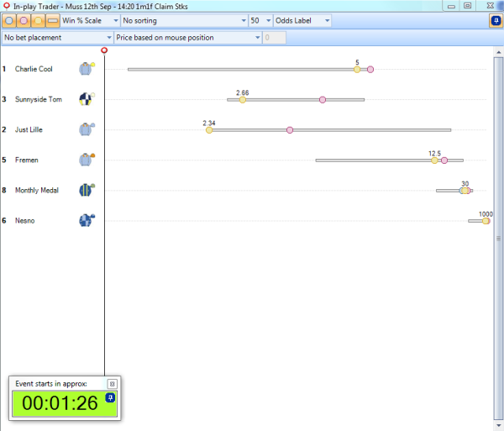Screen dimensions: 504x431
Task: Toggle the yellow circle marker button
Action: (39, 20)
